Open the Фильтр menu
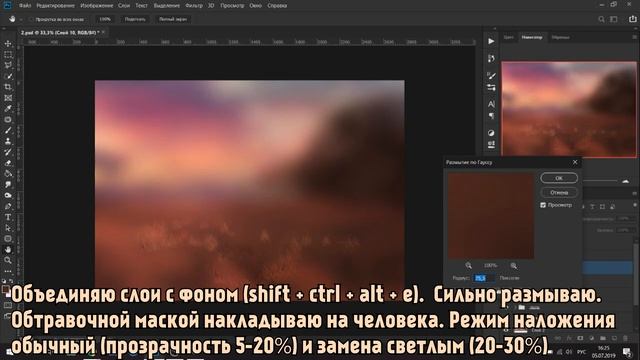The width and height of the screenshot is (640, 360). click(194, 6)
